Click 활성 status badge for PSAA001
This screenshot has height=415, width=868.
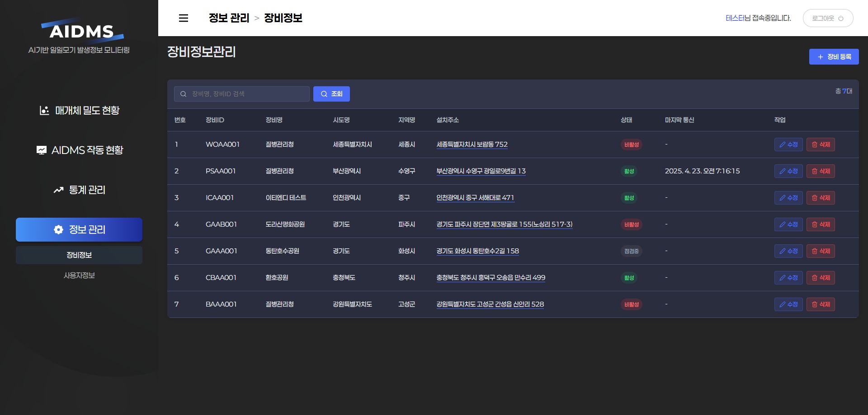click(x=629, y=171)
